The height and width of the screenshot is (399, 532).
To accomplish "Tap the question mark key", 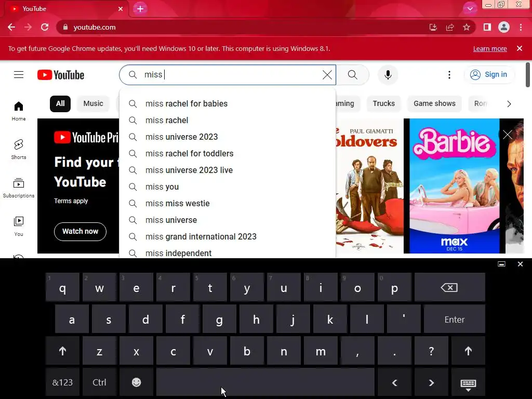I will (x=431, y=351).
